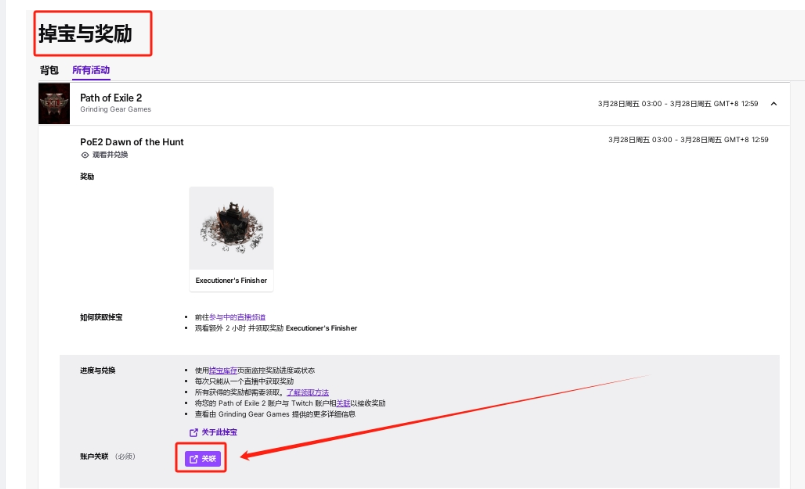Click the Executioner's Finisher reward image
The height and width of the screenshot is (489, 805).
pos(232,229)
